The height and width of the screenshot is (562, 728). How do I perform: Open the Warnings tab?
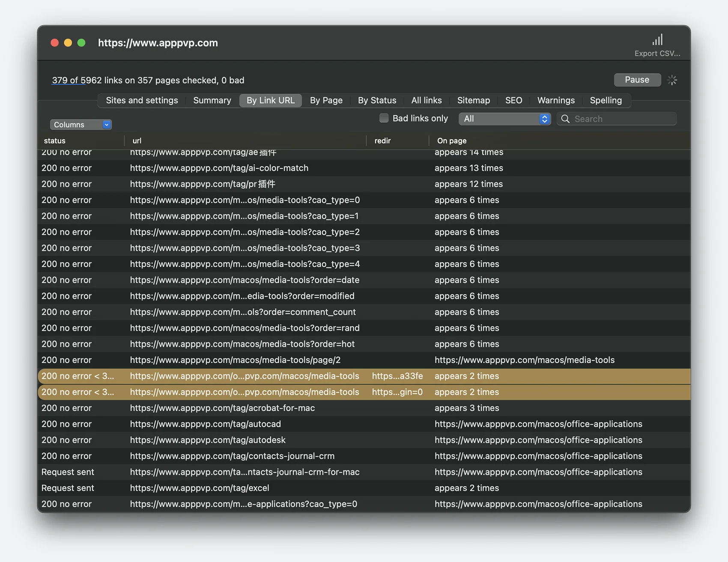click(x=556, y=100)
